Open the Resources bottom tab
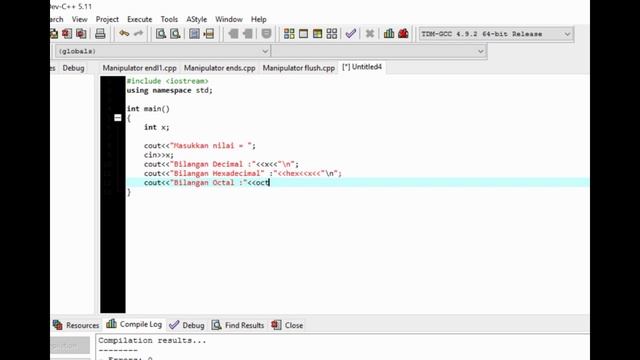The width and height of the screenshot is (640, 360). pos(76,325)
